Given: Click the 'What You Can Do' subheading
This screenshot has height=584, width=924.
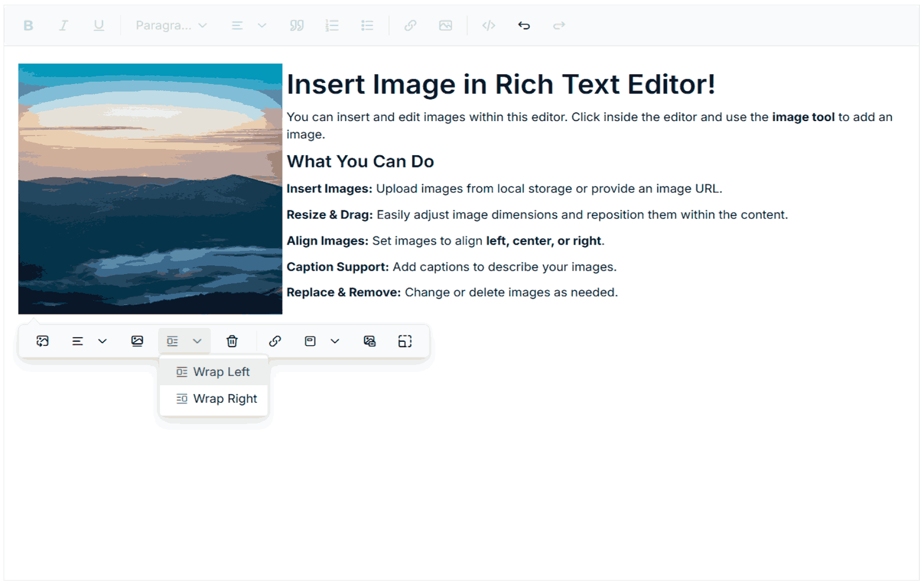Looking at the screenshot, I should 360,162.
